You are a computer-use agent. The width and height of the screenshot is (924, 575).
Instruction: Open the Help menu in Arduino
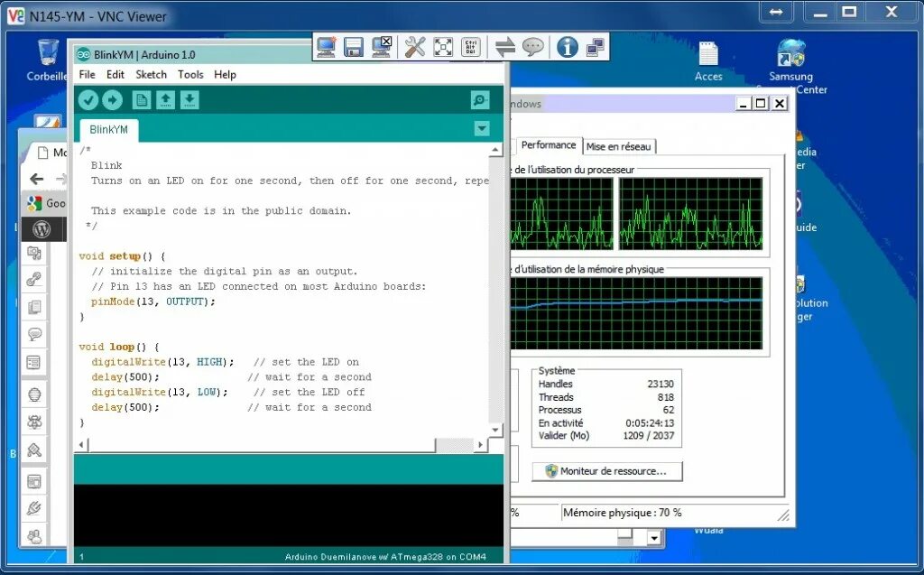pos(225,74)
